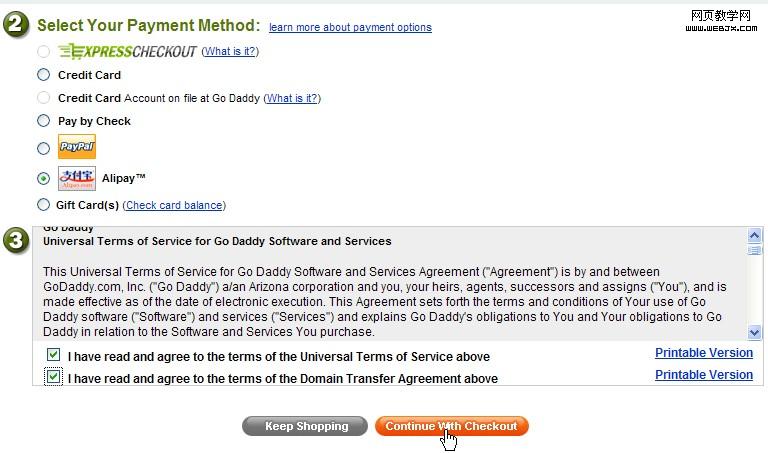This screenshot has width=768, height=453.
Task: Click the PayPal logo icon
Action: click(x=77, y=147)
